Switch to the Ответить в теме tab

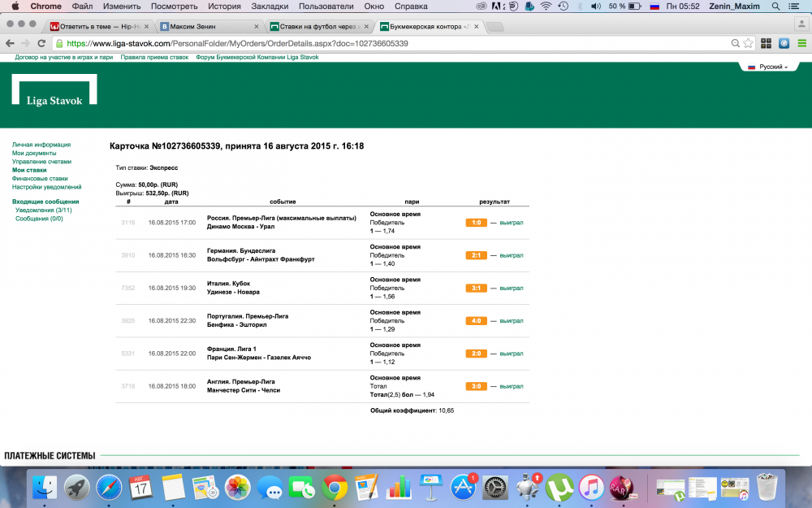click(99, 27)
